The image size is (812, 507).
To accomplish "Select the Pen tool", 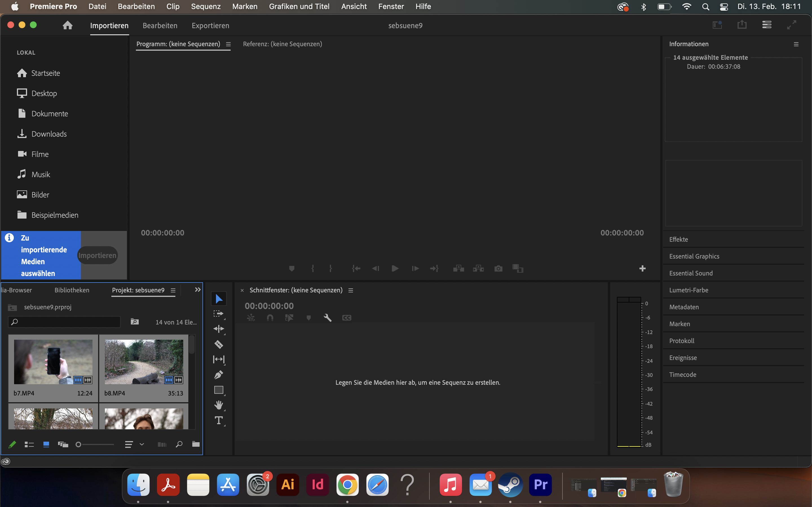I will pyautogui.click(x=219, y=375).
